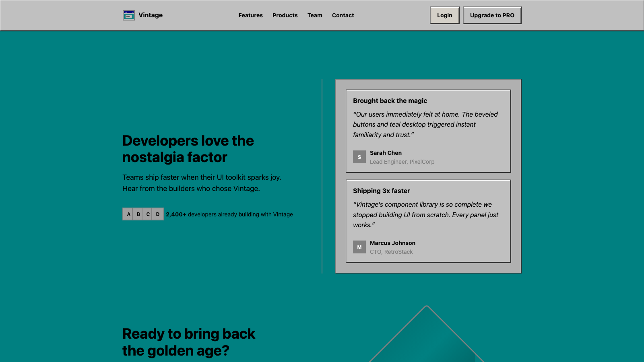Click 'Lead Engineer, PixelCorp' subtitle

402,162
